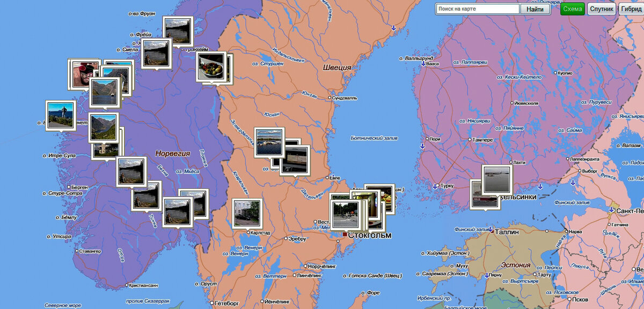Click the Норвегия country label

[x=173, y=153]
